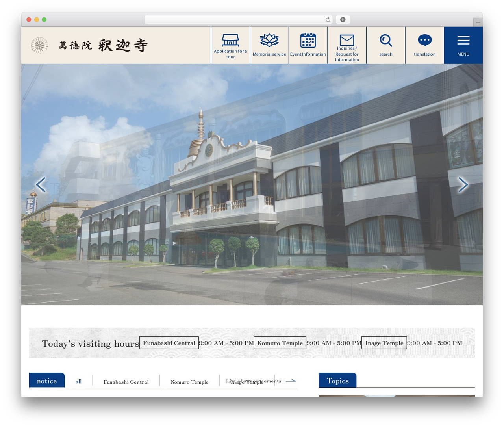
Task: Reload page with browser refresh icon
Action: (x=328, y=20)
